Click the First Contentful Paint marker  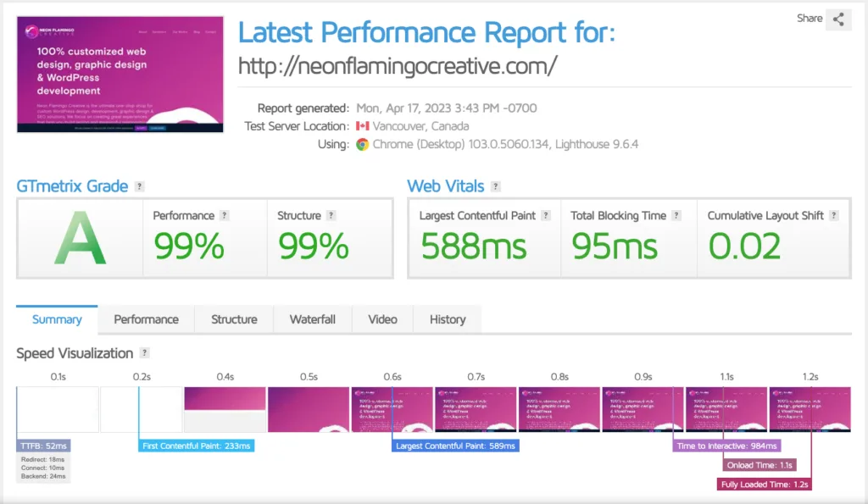tap(197, 446)
